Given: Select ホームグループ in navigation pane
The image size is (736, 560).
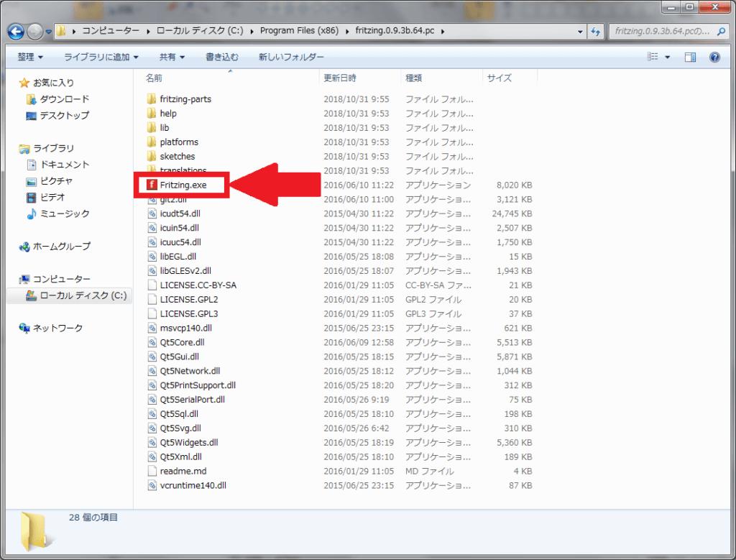Looking at the screenshot, I should coord(62,247).
